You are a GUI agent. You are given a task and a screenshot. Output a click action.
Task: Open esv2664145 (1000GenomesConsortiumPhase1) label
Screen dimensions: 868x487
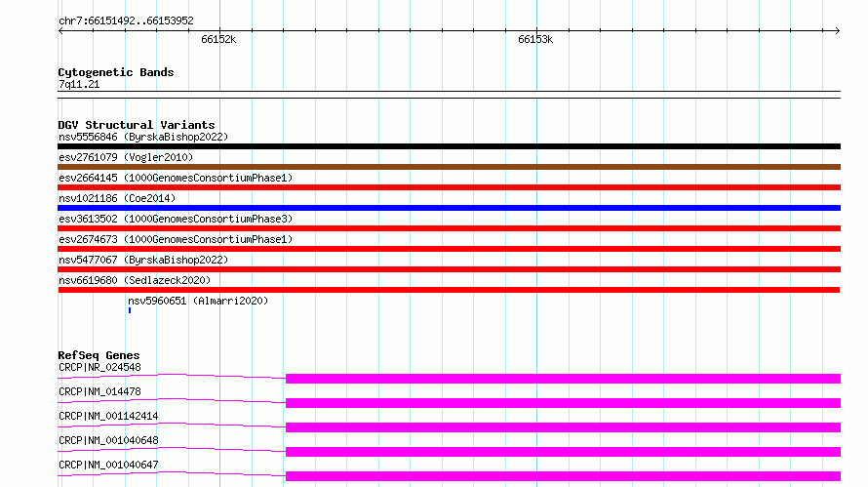[x=176, y=178]
